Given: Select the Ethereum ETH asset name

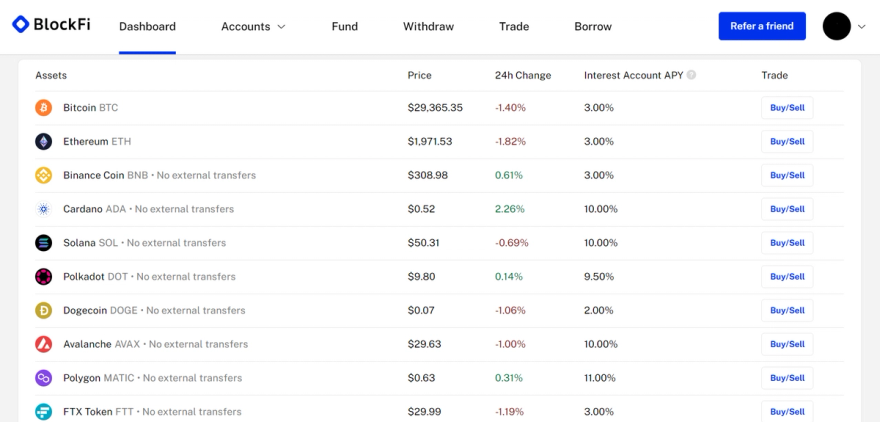Looking at the screenshot, I should [x=97, y=141].
